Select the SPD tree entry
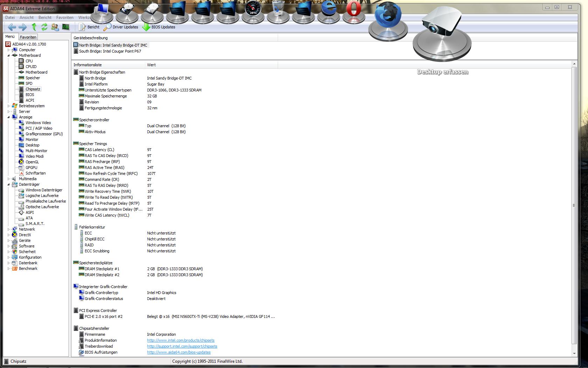Image resolution: width=588 pixels, height=368 pixels. click(29, 83)
